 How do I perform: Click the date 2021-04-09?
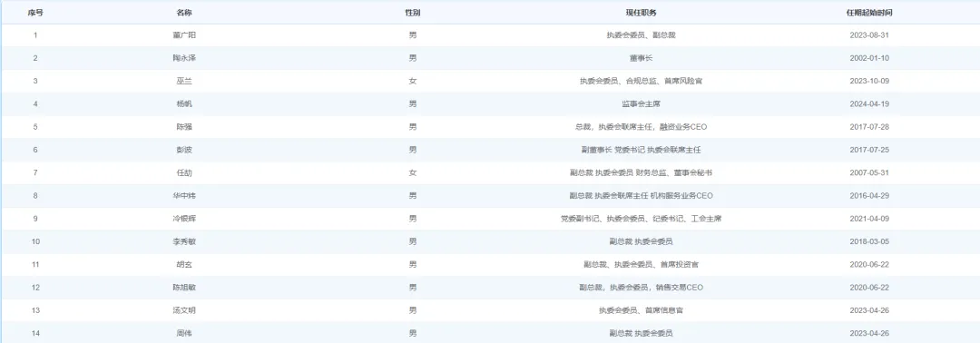coord(868,219)
